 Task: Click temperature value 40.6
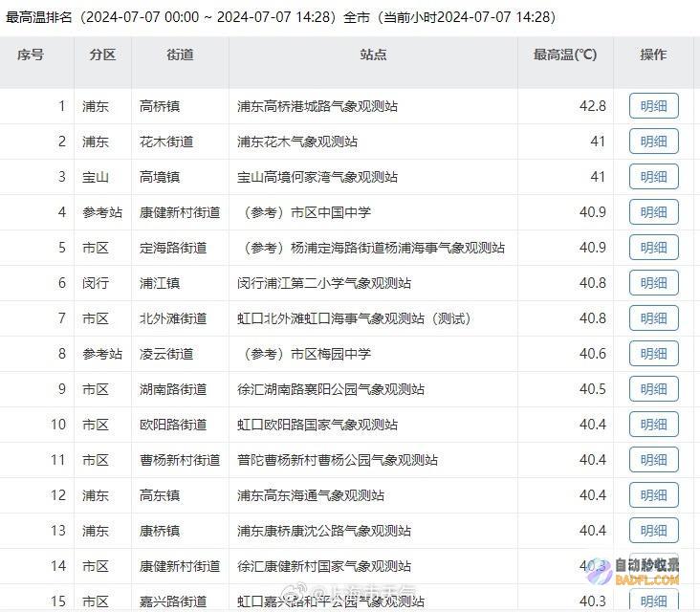tap(592, 354)
